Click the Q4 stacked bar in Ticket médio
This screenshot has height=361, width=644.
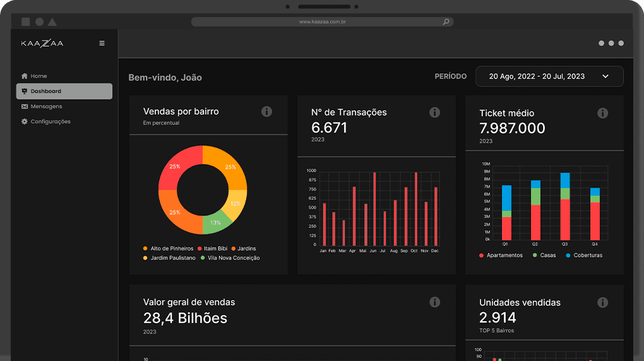(x=595, y=214)
